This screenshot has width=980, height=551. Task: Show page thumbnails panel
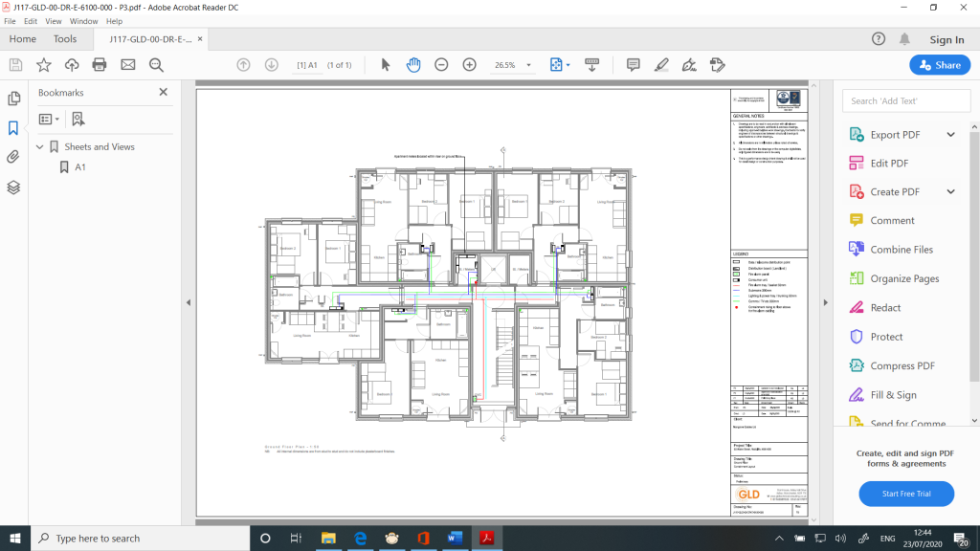coord(13,99)
